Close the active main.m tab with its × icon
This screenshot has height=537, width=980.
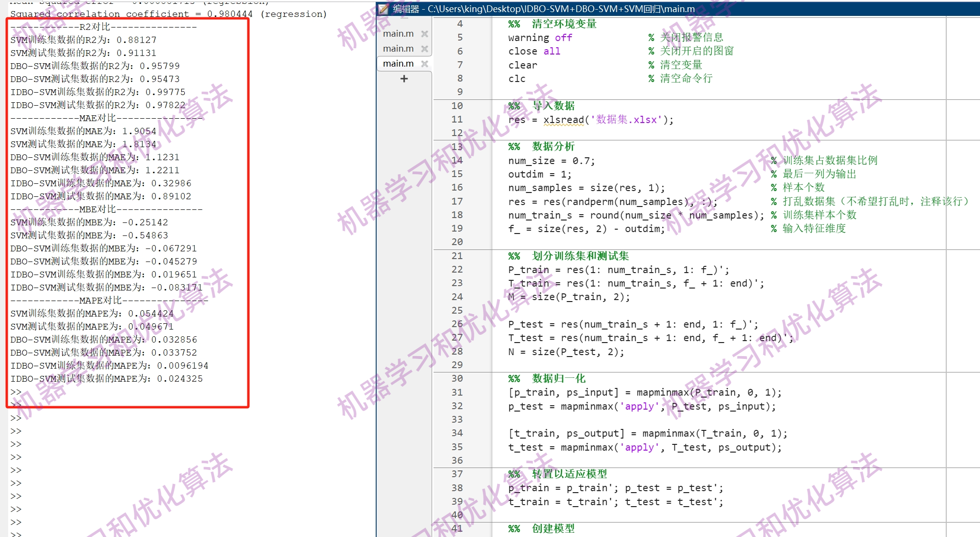pos(425,64)
